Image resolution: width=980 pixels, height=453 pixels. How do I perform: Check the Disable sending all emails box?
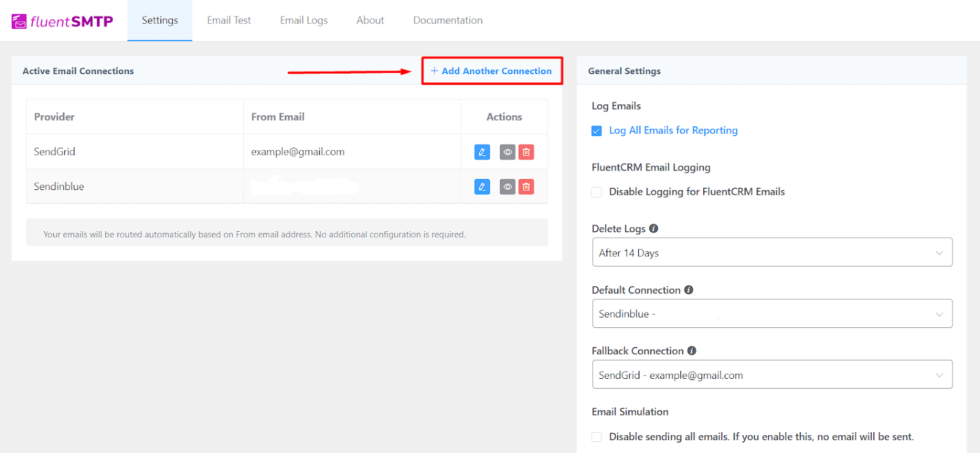[x=597, y=437]
